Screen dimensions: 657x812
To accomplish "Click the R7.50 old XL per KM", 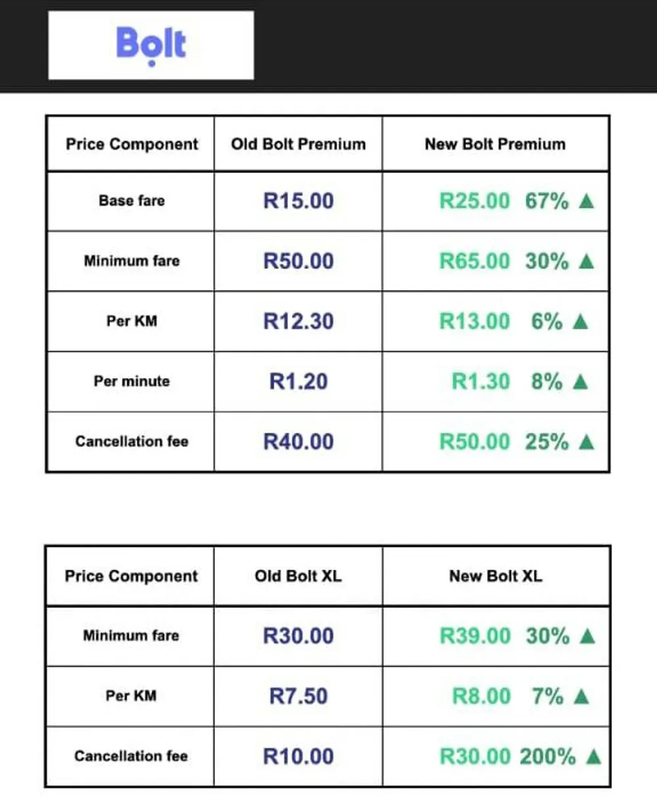I will tap(298, 696).
